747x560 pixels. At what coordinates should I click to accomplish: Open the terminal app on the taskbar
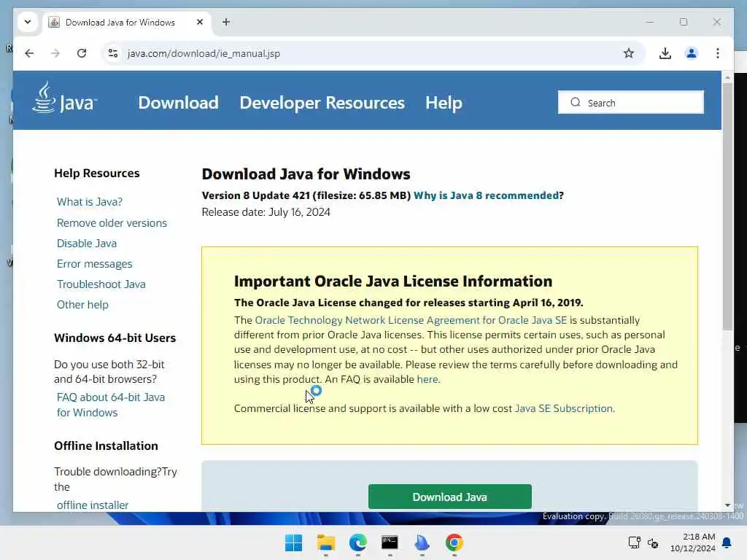(x=390, y=542)
